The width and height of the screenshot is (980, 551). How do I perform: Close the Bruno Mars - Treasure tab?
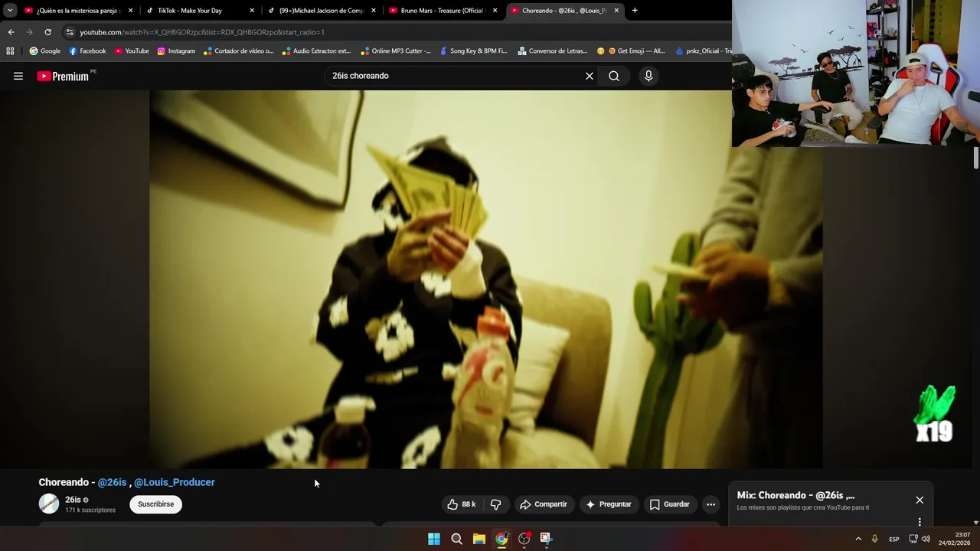click(495, 11)
